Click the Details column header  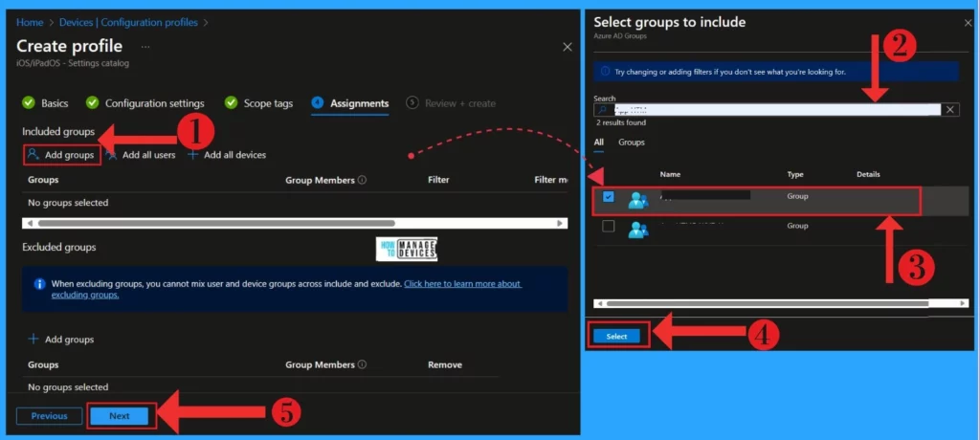[868, 174]
